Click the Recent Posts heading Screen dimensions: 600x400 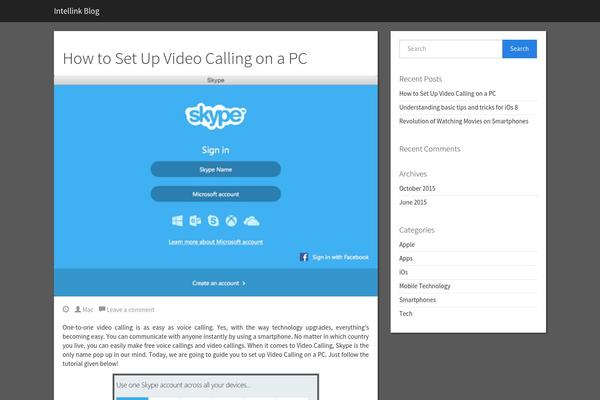coord(421,79)
